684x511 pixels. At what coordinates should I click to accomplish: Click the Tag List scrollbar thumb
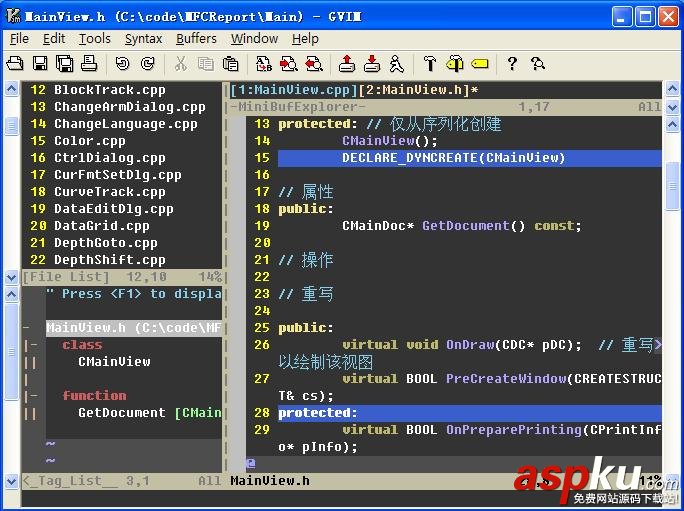click(x=11, y=351)
